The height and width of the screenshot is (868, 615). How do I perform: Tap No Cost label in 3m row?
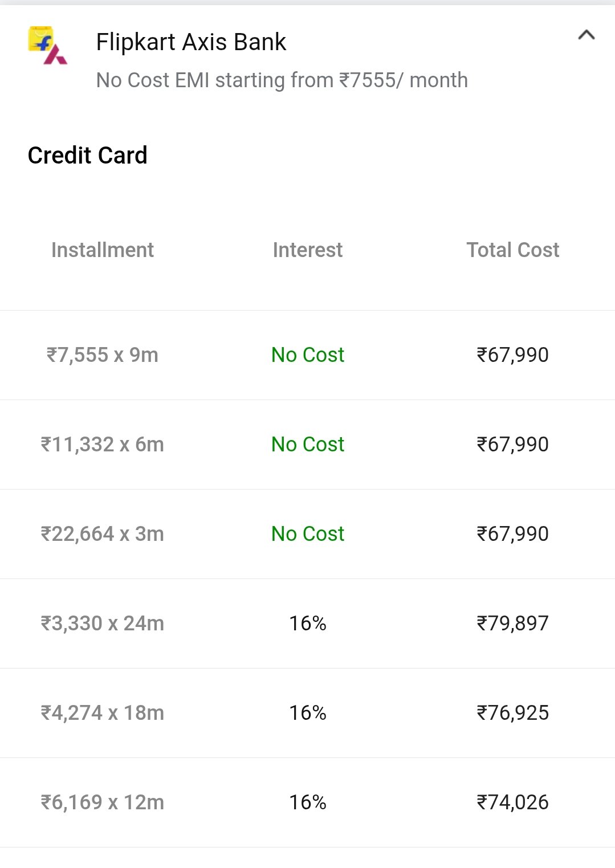pos(308,534)
